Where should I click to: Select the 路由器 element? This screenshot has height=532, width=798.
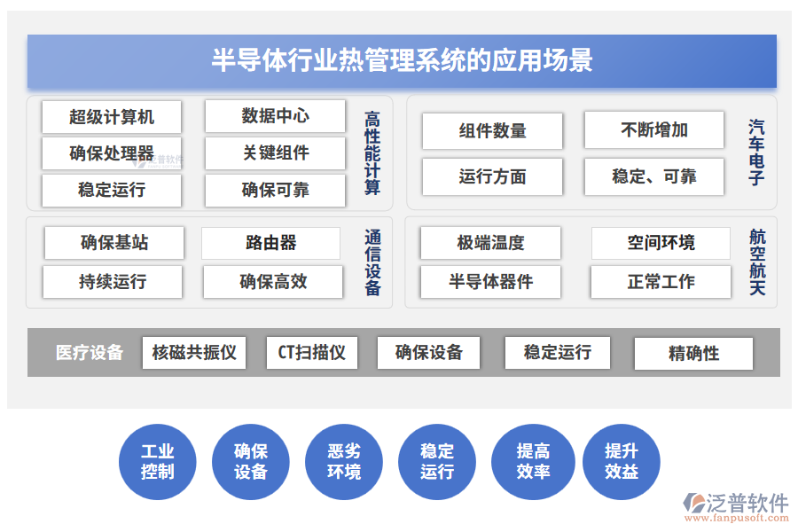click(x=270, y=243)
